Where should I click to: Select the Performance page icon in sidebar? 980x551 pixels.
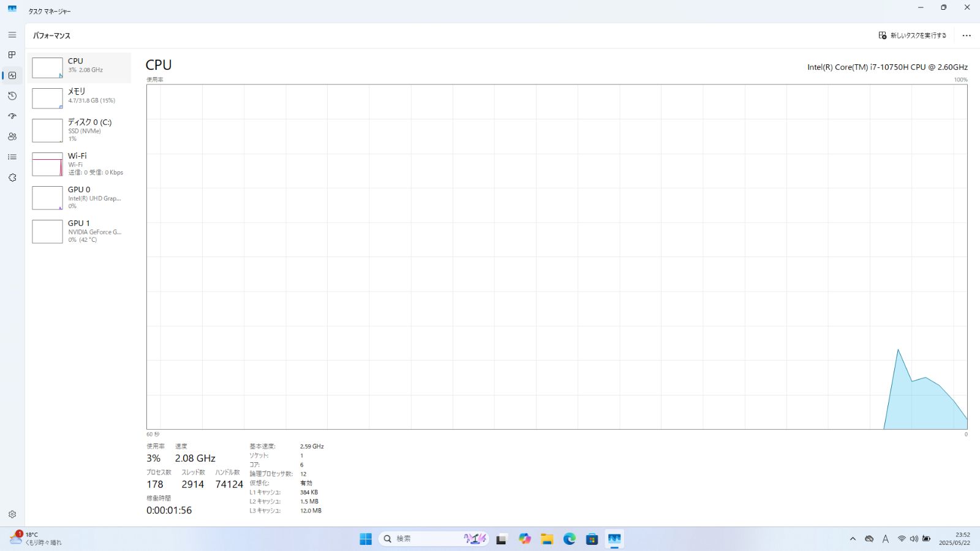[12, 75]
